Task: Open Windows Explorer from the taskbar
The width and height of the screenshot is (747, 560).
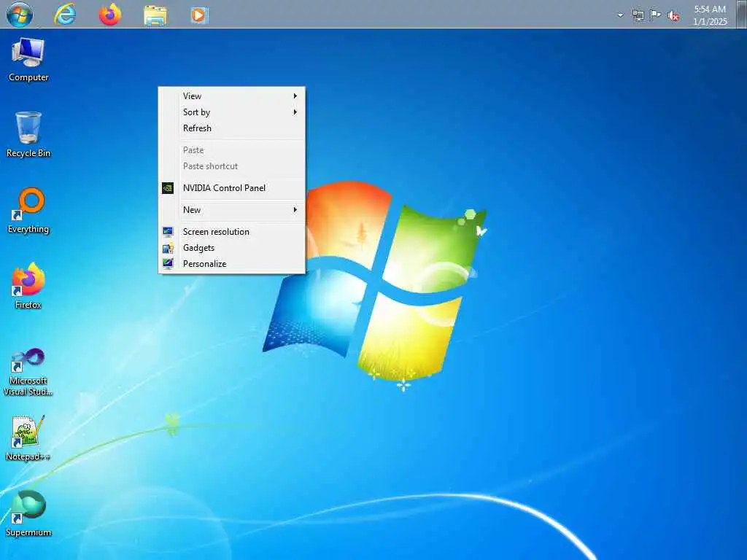Action: [155, 15]
